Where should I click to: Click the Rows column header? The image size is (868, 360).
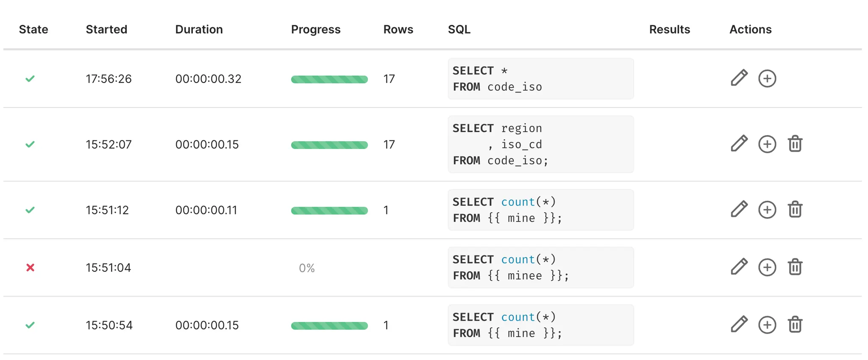point(398,29)
